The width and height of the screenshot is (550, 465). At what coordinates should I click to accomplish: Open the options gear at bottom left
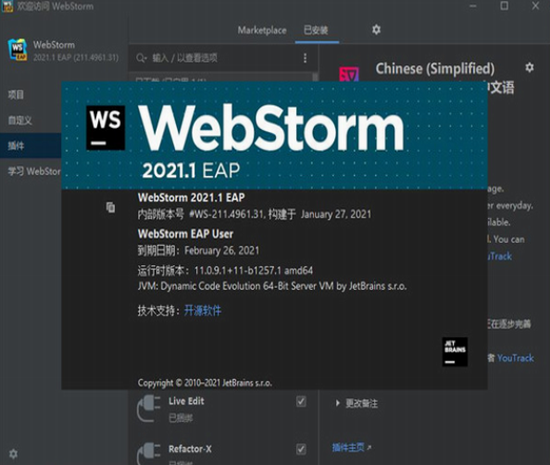pyautogui.click(x=14, y=454)
